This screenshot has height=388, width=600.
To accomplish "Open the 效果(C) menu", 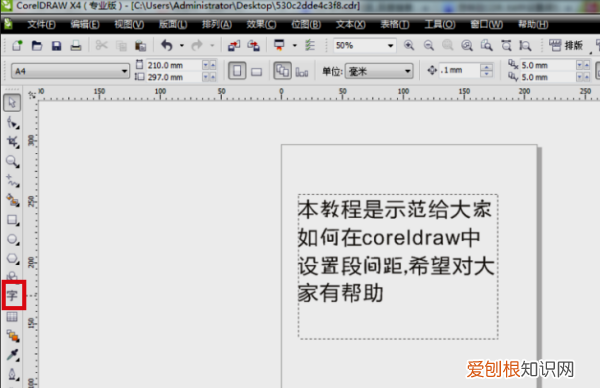I will click(261, 24).
